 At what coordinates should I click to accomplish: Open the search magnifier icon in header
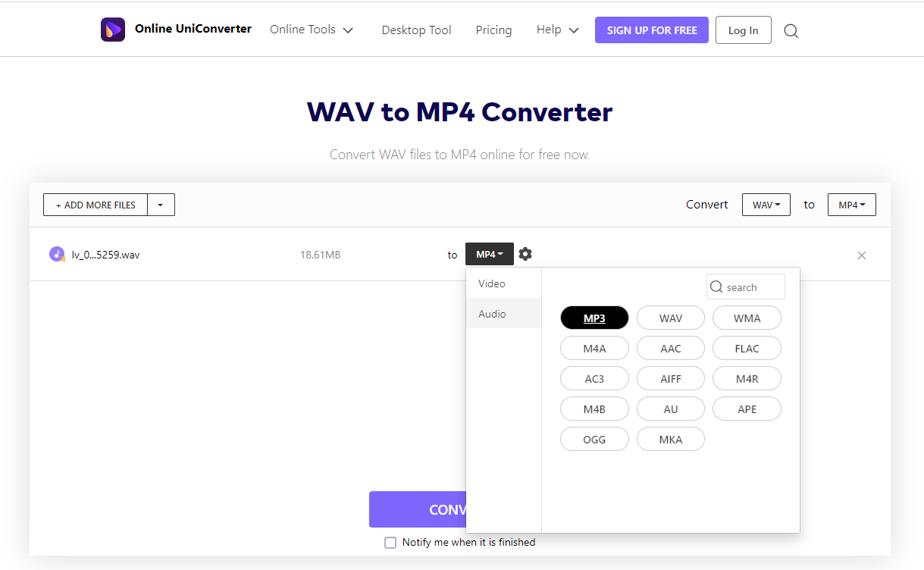(x=791, y=31)
